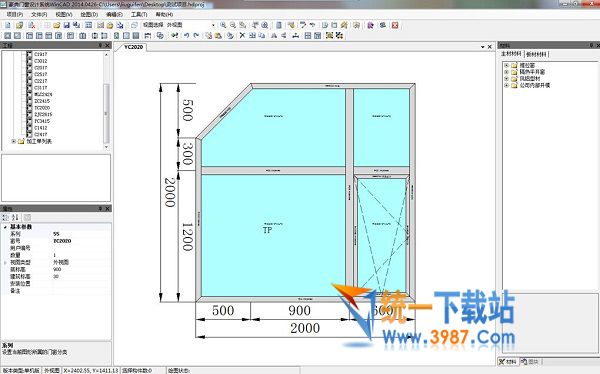600x374 pixels.
Task: Click the blue floppy disk save icon
Action: 66,25
